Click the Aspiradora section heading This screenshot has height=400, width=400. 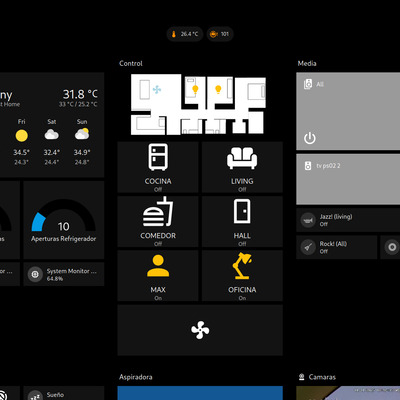pos(136,377)
